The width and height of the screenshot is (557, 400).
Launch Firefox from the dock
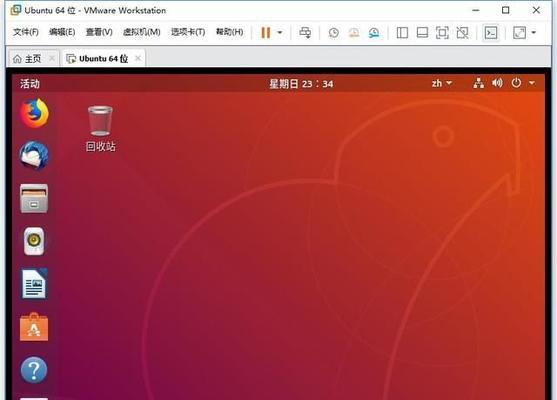34,113
